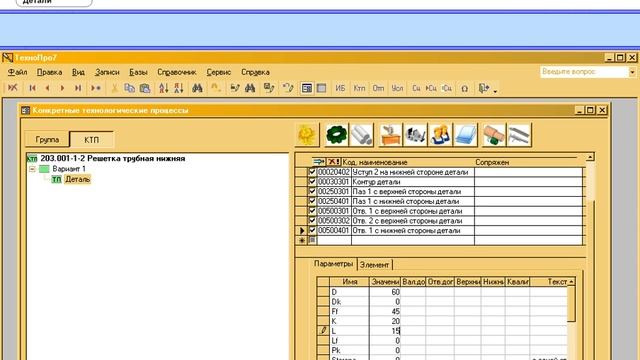Image resolution: width=640 pixels, height=360 pixels.
Task: Toggle checkbox for row 00500302
Action: [x=313, y=220]
